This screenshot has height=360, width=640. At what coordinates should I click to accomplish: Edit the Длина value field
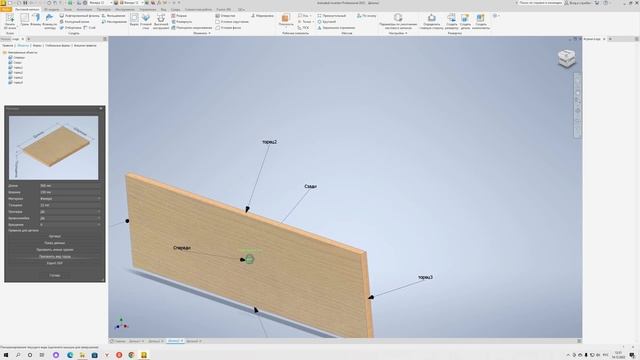(x=70, y=186)
